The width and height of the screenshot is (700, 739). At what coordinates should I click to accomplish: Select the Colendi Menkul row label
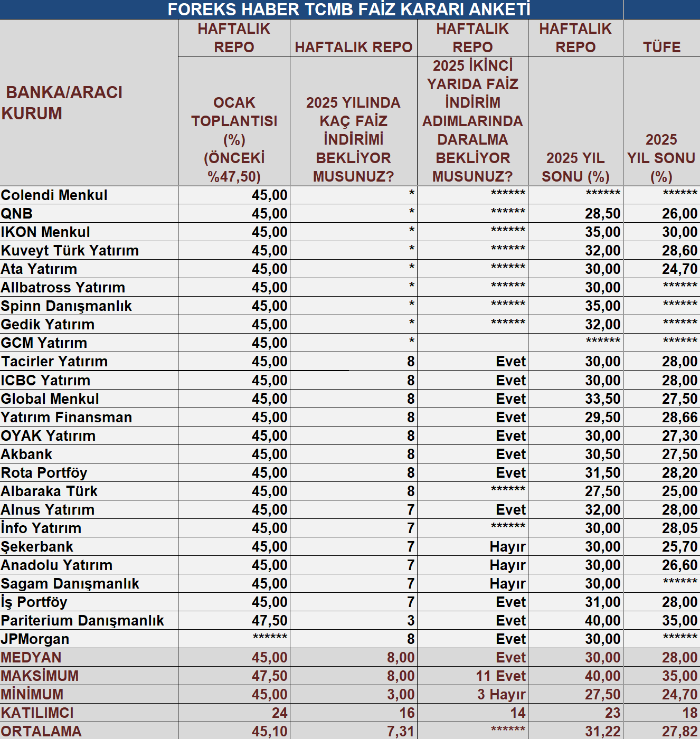point(54,195)
